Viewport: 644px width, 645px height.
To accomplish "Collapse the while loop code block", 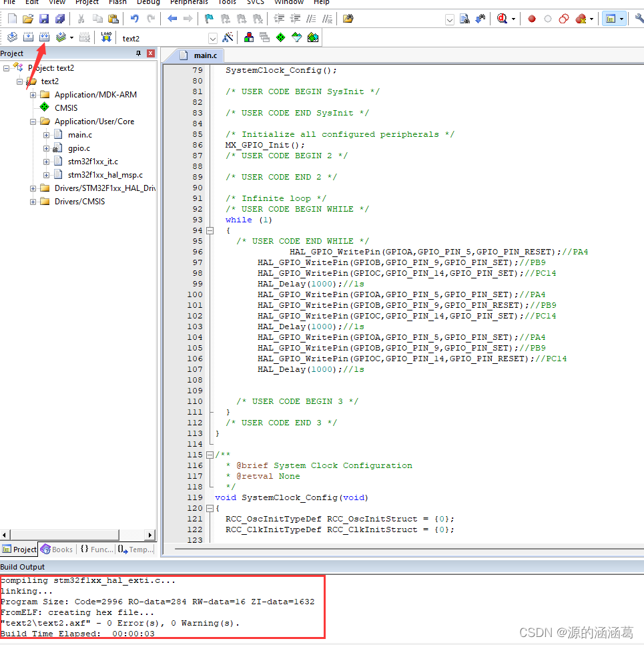I will pyautogui.click(x=210, y=231).
